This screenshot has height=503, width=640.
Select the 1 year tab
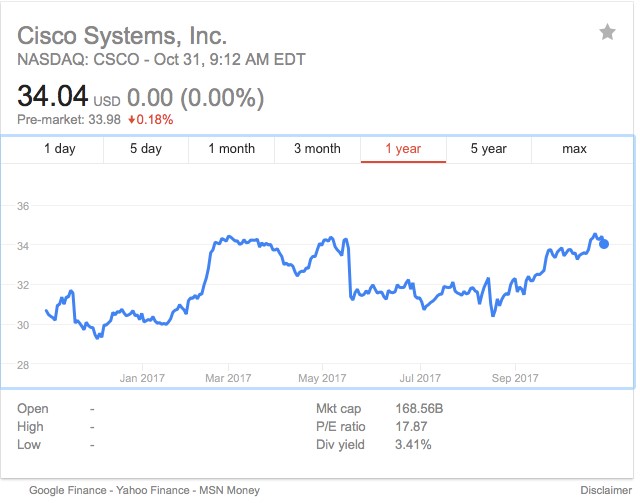click(x=403, y=149)
